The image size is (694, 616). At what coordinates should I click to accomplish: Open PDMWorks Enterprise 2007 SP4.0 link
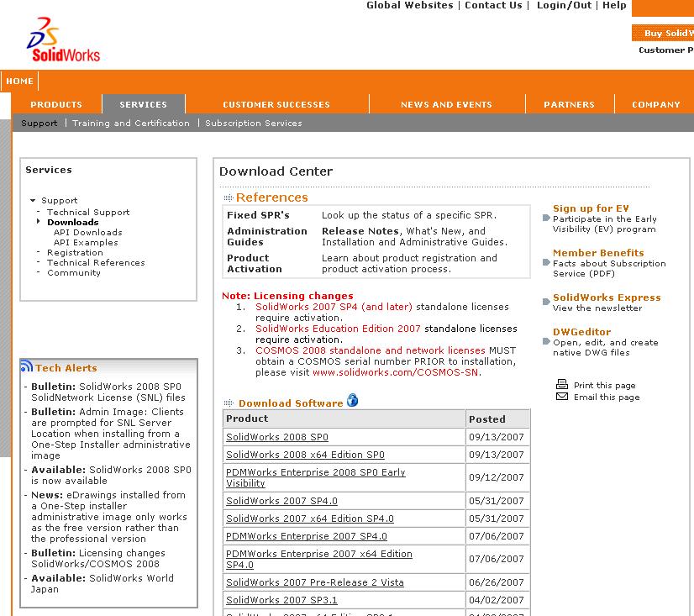(x=307, y=536)
